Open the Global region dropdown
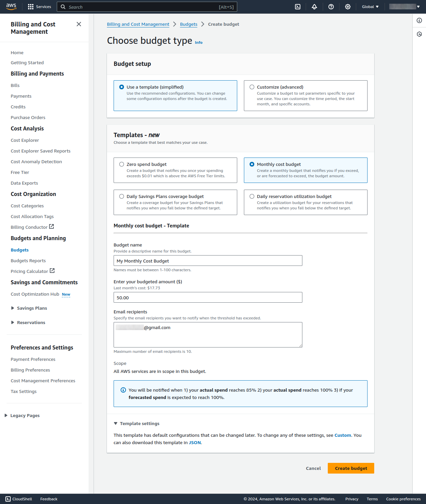 click(x=370, y=6)
